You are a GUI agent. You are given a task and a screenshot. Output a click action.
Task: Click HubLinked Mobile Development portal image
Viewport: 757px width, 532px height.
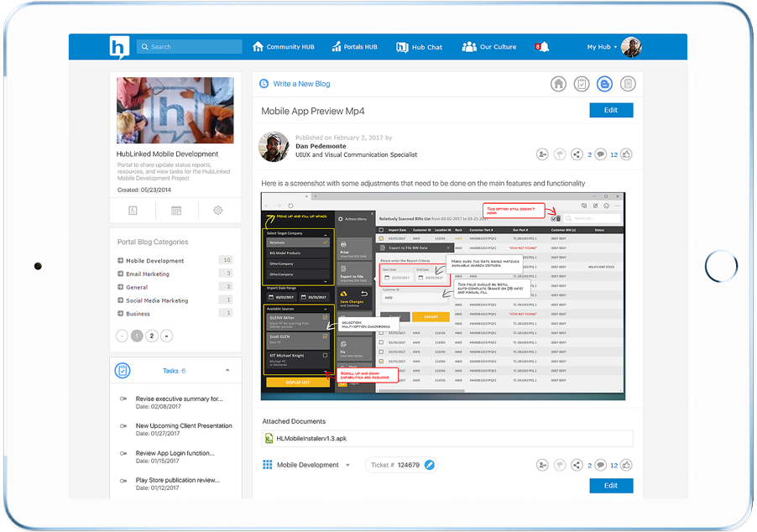pyautogui.click(x=175, y=110)
